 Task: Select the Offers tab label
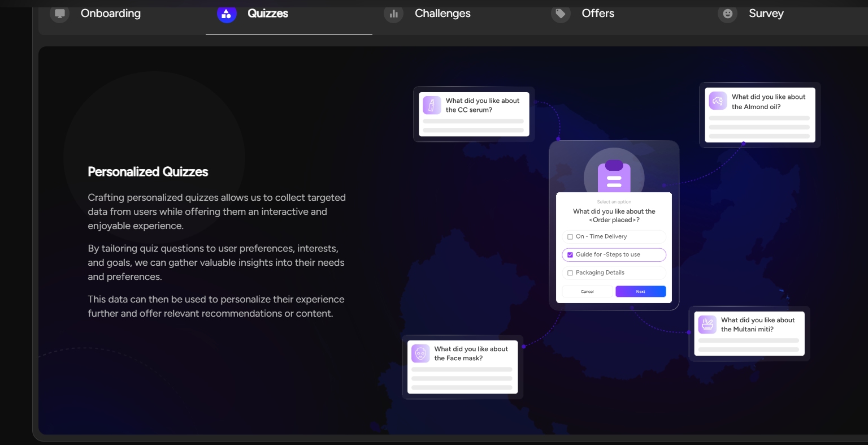tap(598, 14)
